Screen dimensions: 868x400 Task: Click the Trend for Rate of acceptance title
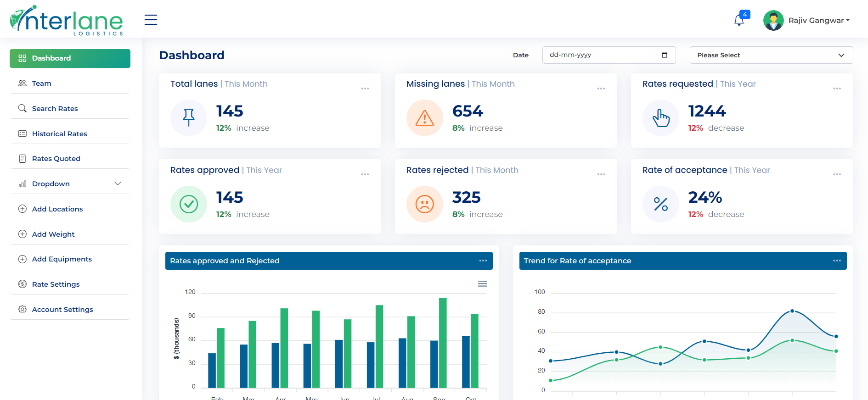tap(577, 261)
